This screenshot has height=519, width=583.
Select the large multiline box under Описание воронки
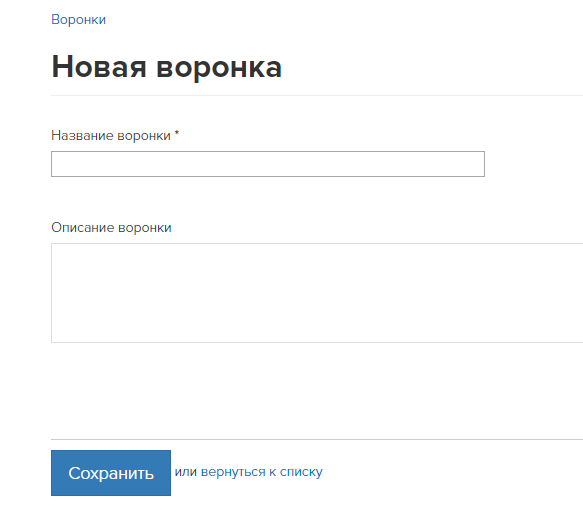click(x=317, y=293)
